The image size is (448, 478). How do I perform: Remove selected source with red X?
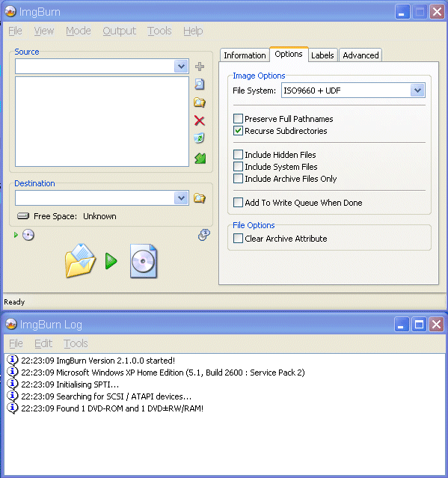pyautogui.click(x=200, y=120)
